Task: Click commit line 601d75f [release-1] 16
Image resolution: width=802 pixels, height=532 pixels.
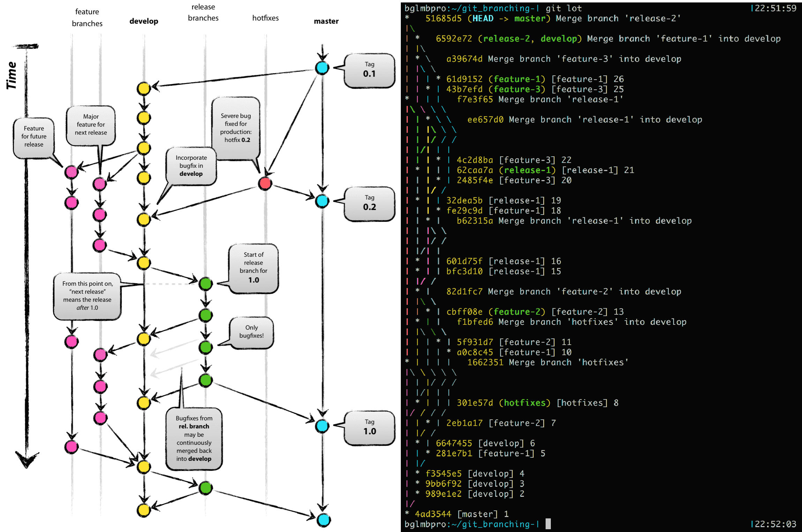Action: click(504, 261)
